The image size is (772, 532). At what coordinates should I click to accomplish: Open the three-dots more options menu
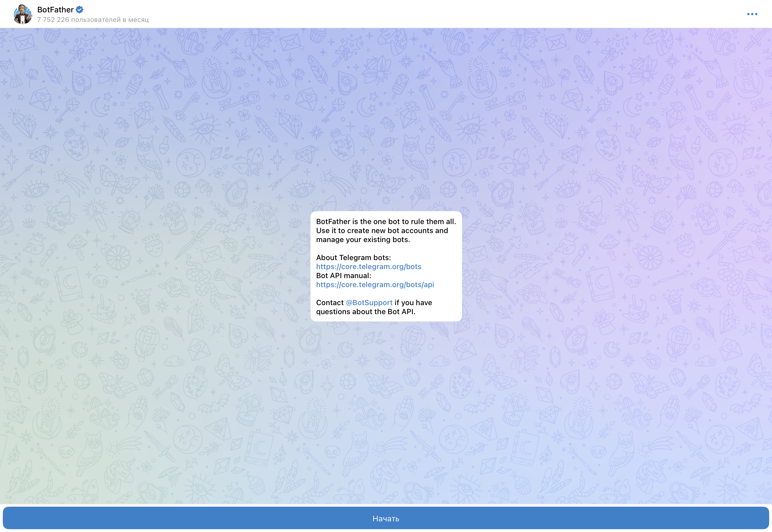752,14
